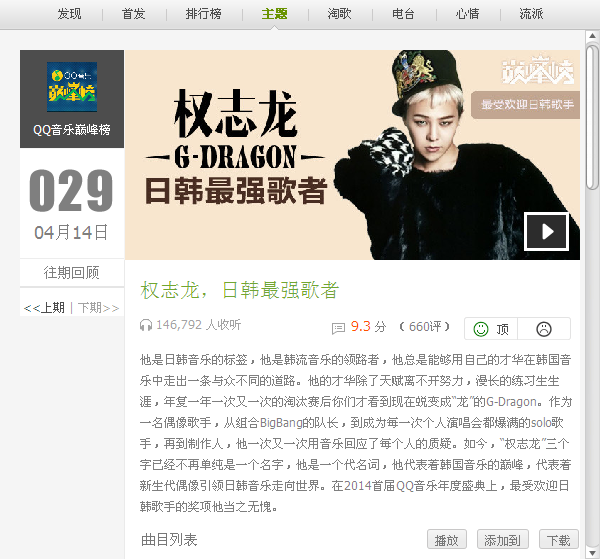This screenshot has height=560, width=600.
Task: Click the green smiley 顶 upvote icon
Action: 481,329
